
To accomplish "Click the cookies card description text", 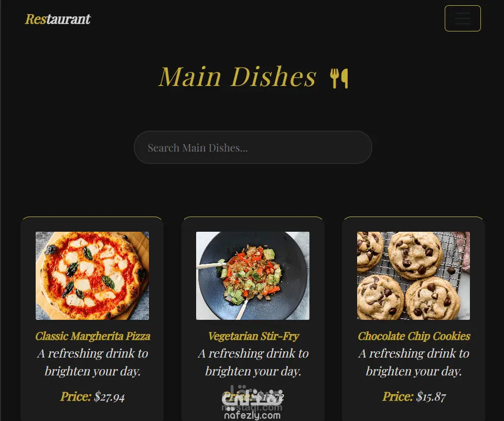I will (x=414, y=362).
